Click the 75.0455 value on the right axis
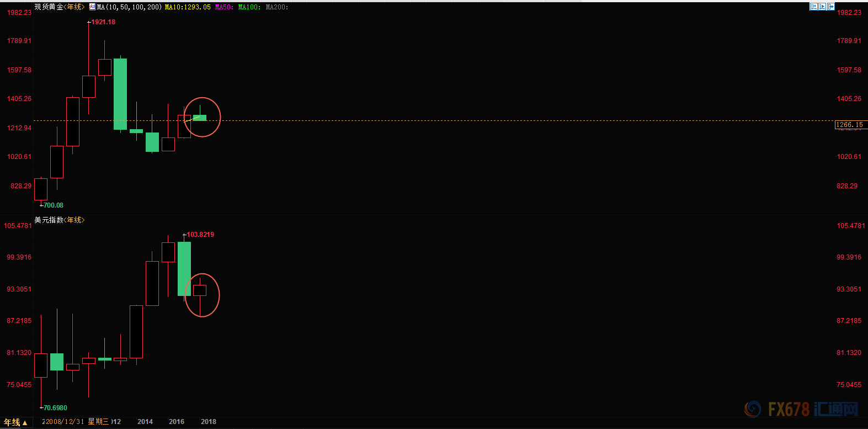 click(849, 385)
